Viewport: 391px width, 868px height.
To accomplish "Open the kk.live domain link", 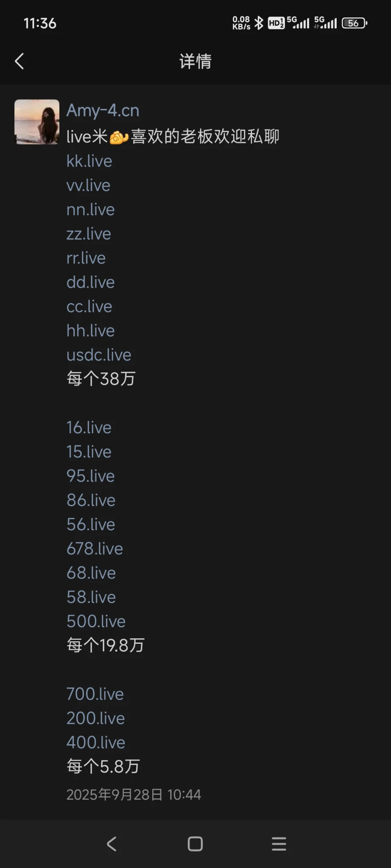I will click(x=89, y=161).
